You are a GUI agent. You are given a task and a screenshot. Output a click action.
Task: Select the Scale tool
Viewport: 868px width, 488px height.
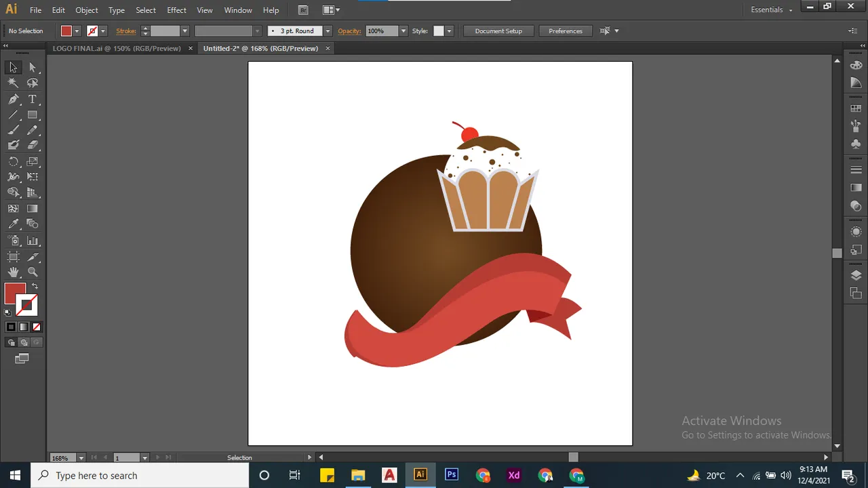pyautogui.click(x=33, y=161)
